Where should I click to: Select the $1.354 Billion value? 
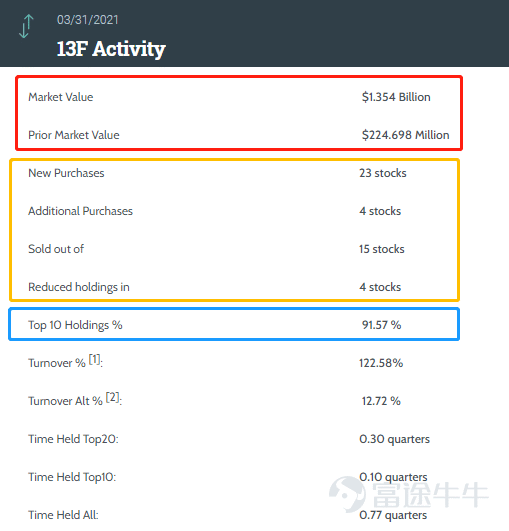coord(396,97)
